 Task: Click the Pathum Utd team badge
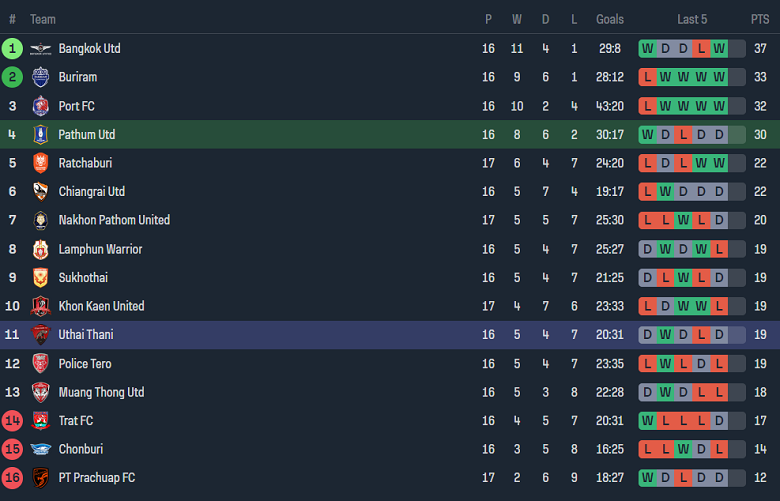[40, 134]
